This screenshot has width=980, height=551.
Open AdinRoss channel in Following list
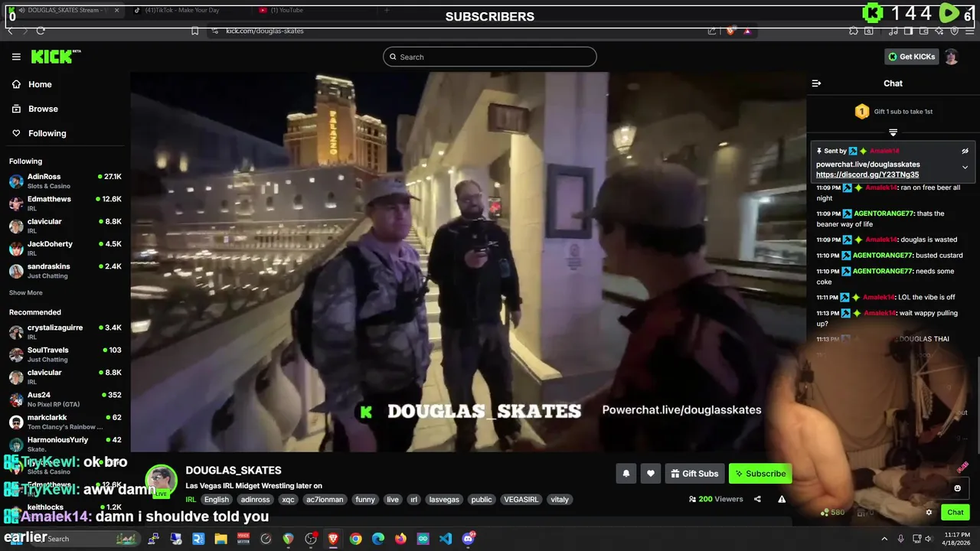65,181
